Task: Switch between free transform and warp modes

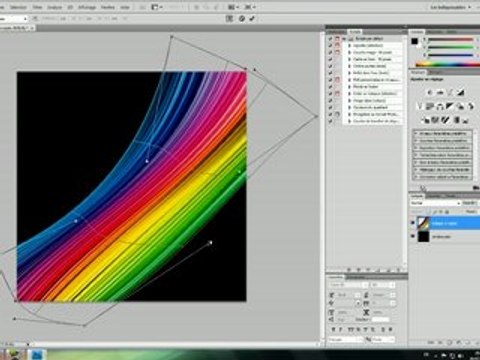Action: pyautogui.click(x=229, y=19)
